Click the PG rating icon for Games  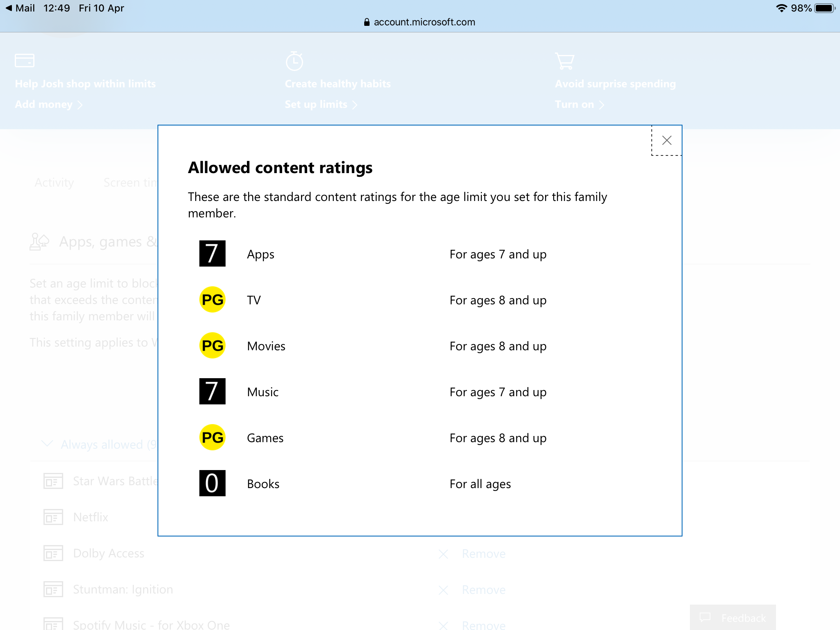[212, 437]
